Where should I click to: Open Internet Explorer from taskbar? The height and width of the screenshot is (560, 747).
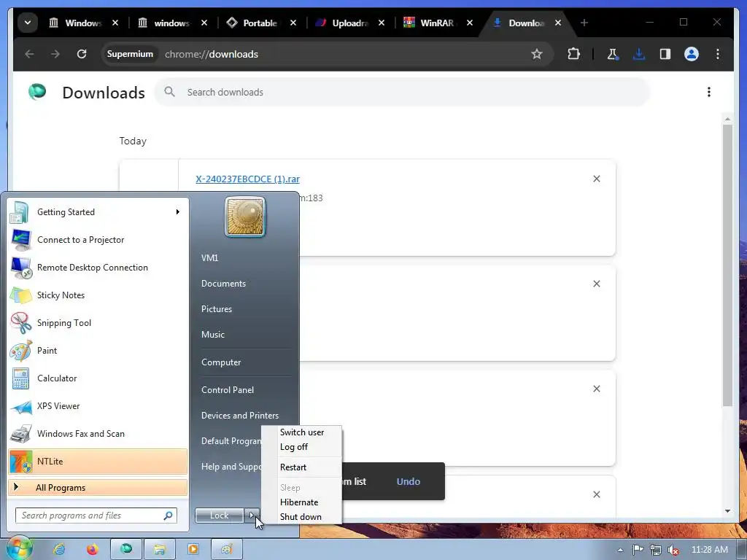pyautogui.click(x=59, y=549)
